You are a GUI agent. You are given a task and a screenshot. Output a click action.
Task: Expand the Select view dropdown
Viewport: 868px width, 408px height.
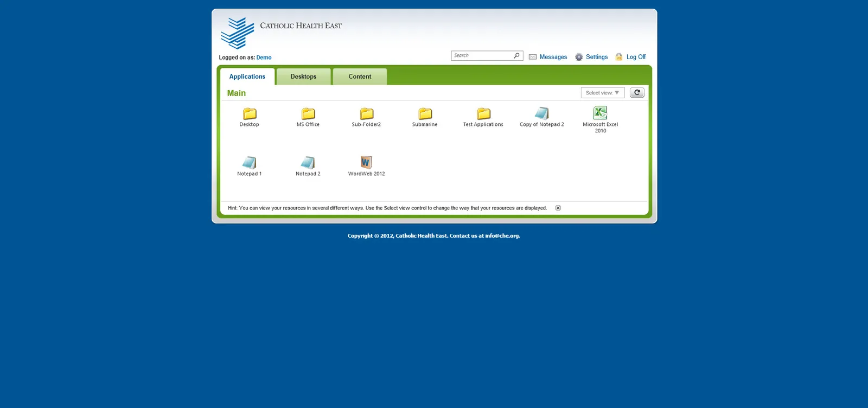pyautogui.click(x=603, y=93)
